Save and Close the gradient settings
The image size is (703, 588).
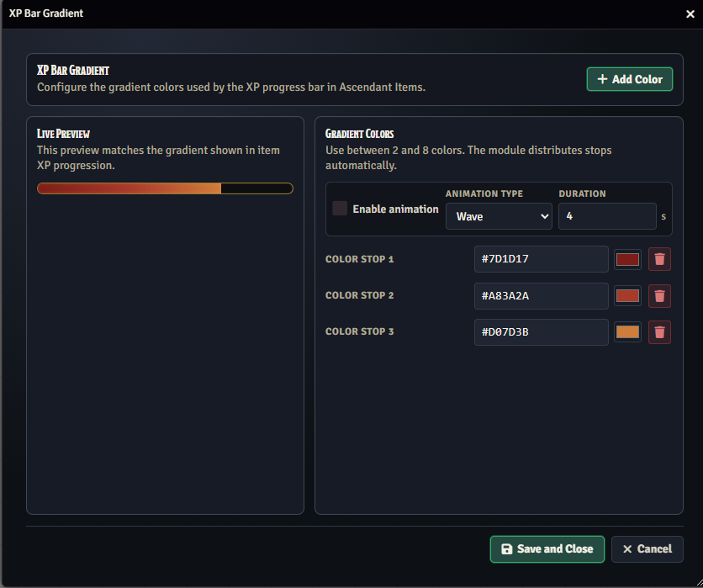(x=547, y=549)
